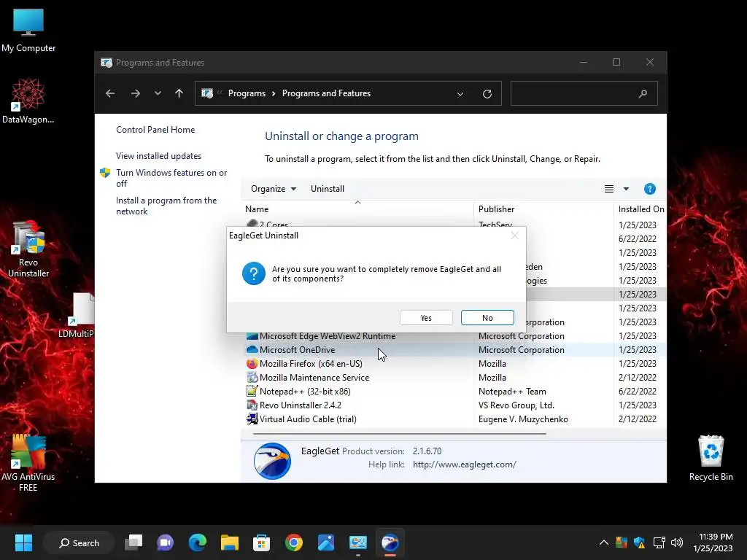Click the EagleGet eagle logo in details pane
Screen dimensions: 747x560
click(x=272, y=461)
